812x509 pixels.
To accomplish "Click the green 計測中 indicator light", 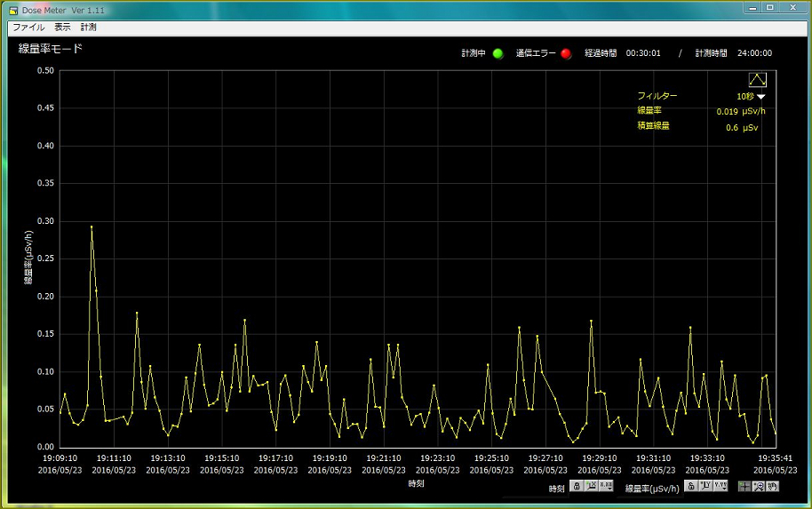I will click(498, 53).
